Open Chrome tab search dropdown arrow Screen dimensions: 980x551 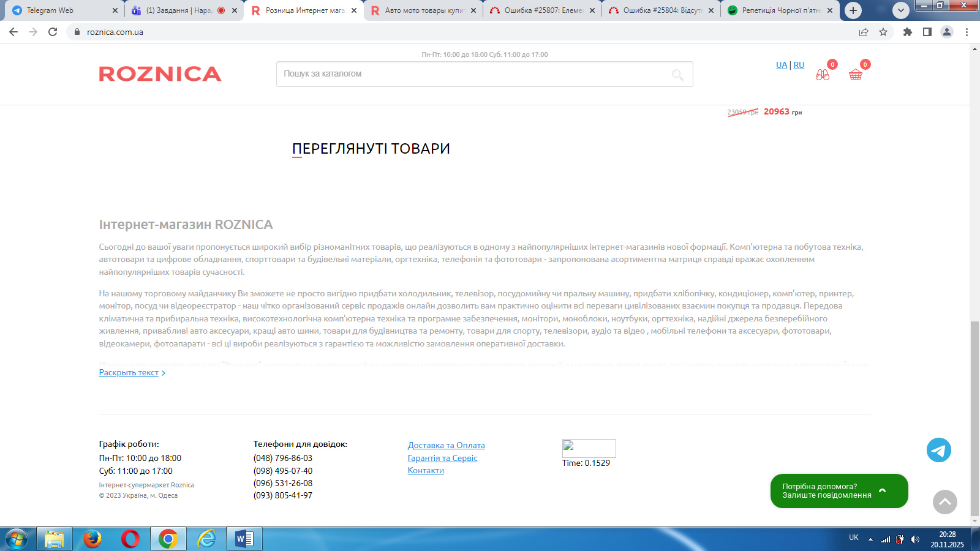[900, 10]
